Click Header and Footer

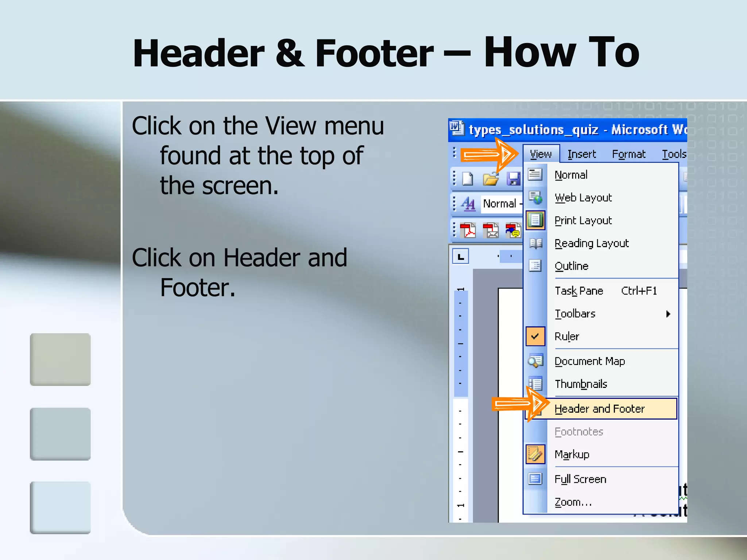pyautogui.click(x=601, y=409)
